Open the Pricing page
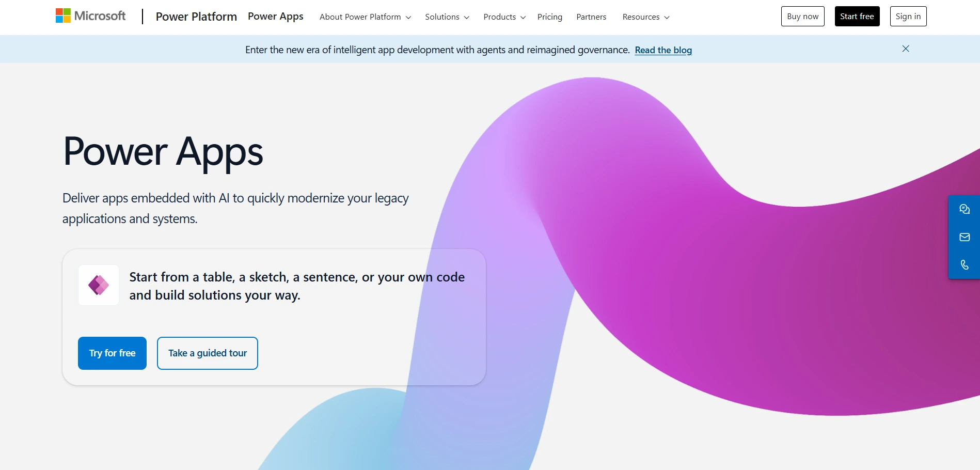Image resolution: width=980 pixels, height=470 pixels. (549, 17)
